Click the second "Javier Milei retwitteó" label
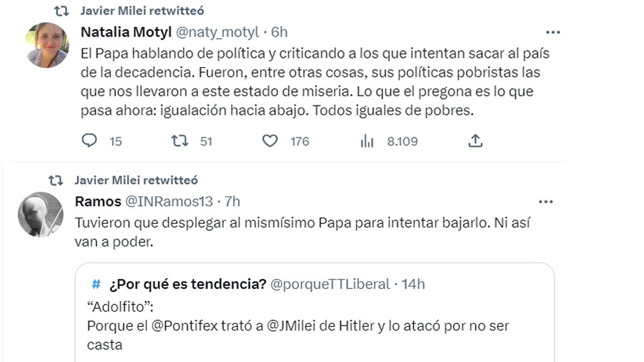Image resolution: width=644 pixels, height=362 pixels. (136, 180)
